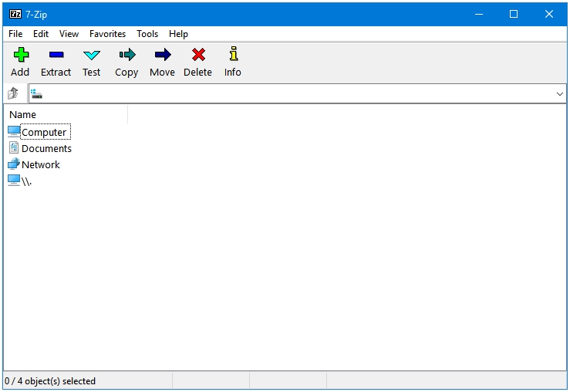Open the File menu
570x392 pixels.
tap(15, 34)
